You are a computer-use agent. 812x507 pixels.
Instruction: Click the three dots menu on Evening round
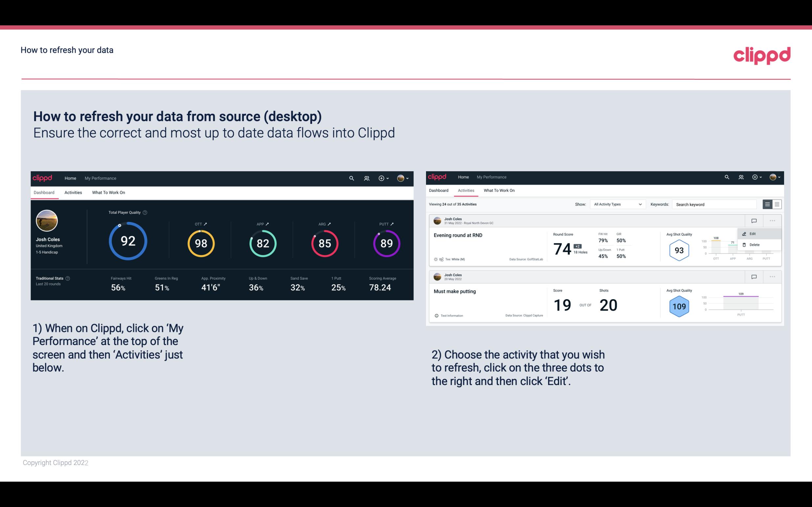pos(773,220)
